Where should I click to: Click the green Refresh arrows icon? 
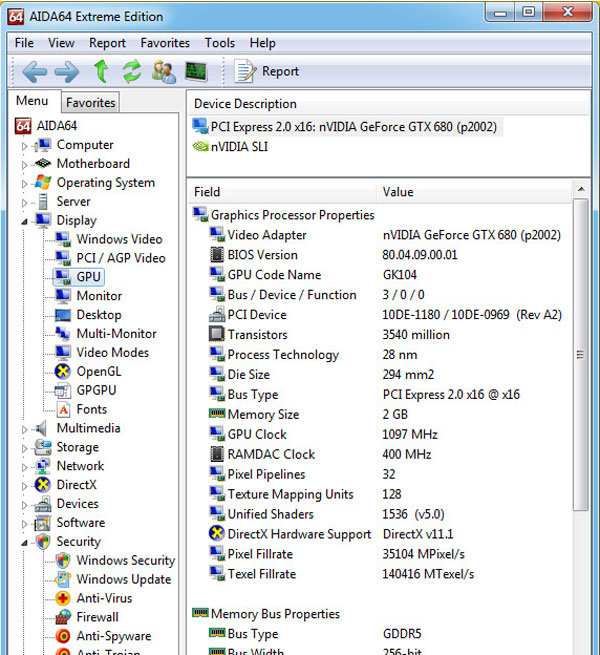point(132,71)
